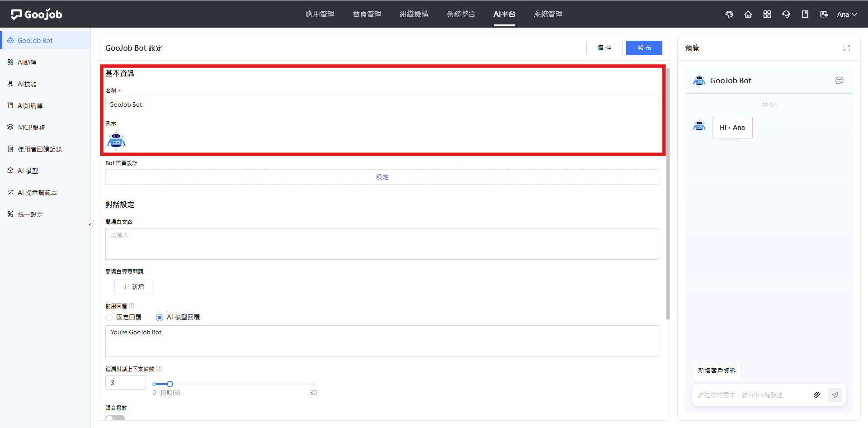Click the help icon next to 備用回覆

point(132,306)
